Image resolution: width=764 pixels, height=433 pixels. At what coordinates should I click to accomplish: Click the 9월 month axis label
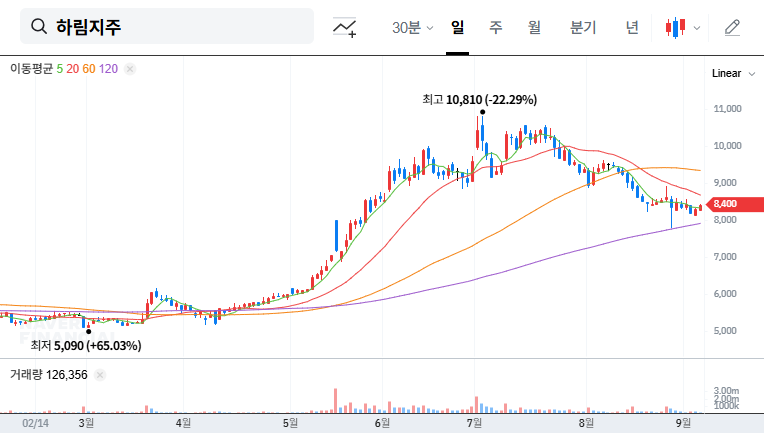pos(683,423)
